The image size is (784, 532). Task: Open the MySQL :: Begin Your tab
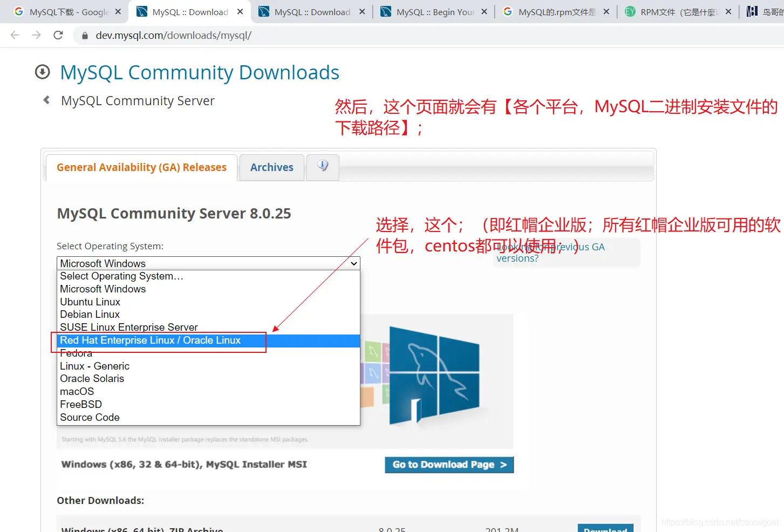click(x=427, y=12)
